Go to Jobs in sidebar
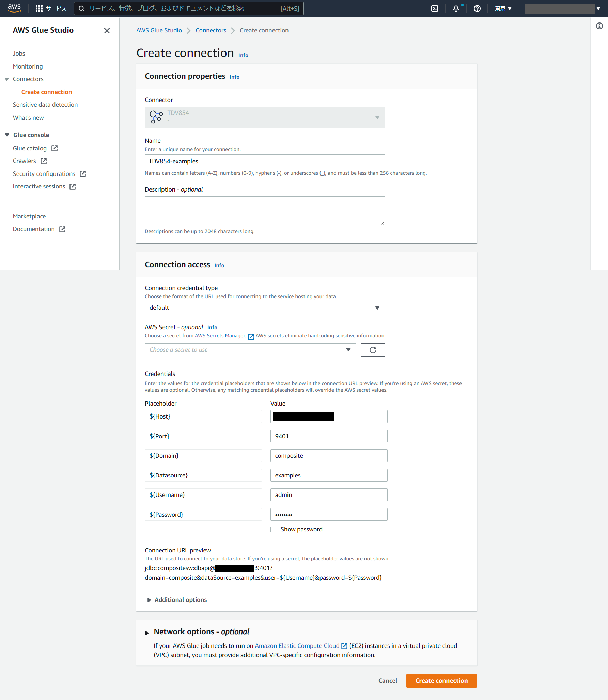 [x=19, y=54]
